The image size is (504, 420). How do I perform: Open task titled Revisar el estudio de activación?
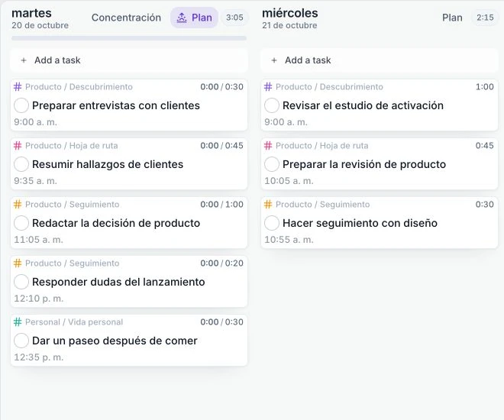tap(363, 105)
